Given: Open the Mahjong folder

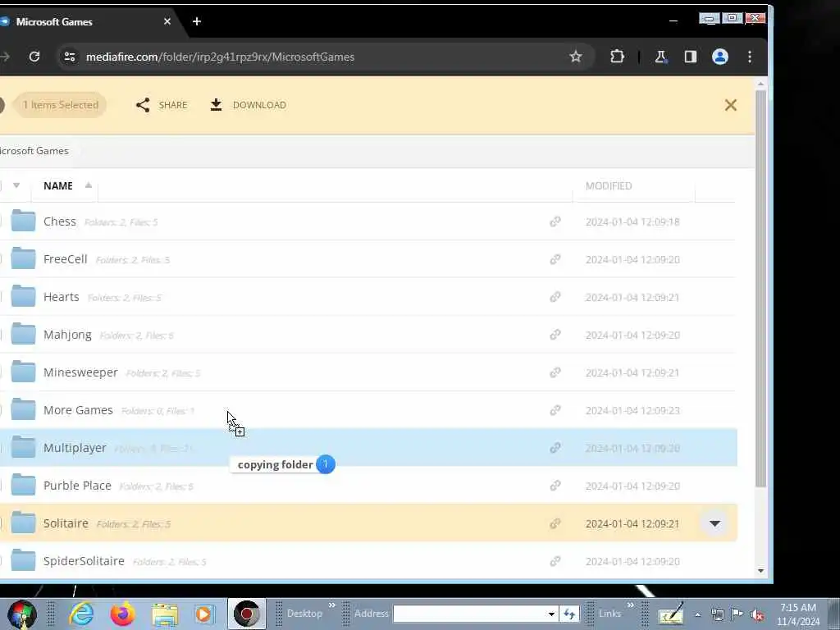Looking at the screenshot, I should coord(67,335).
